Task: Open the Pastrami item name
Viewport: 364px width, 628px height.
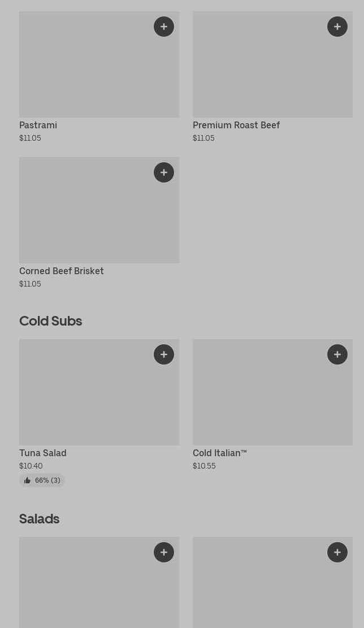Action: (38, 125)
